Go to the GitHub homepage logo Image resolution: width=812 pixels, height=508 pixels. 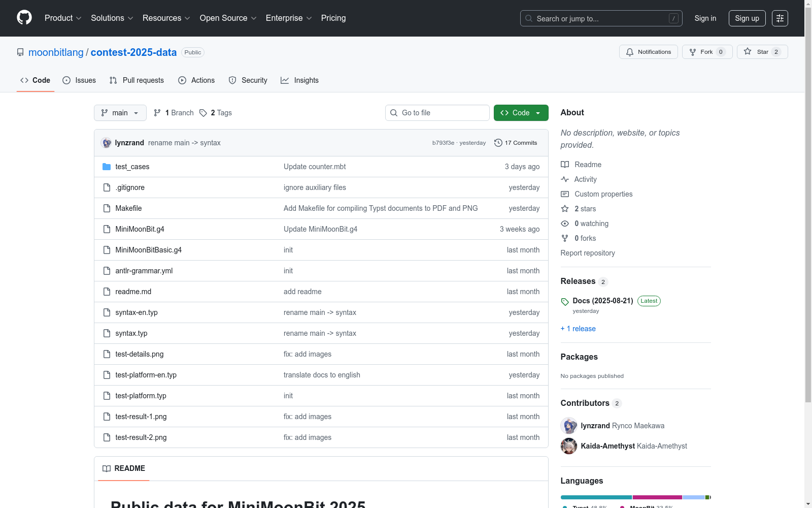24,18
